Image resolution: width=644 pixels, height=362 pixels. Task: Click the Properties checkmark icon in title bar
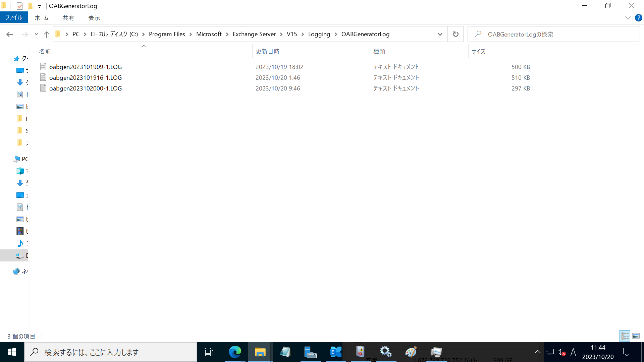click(x=19, y=6)
